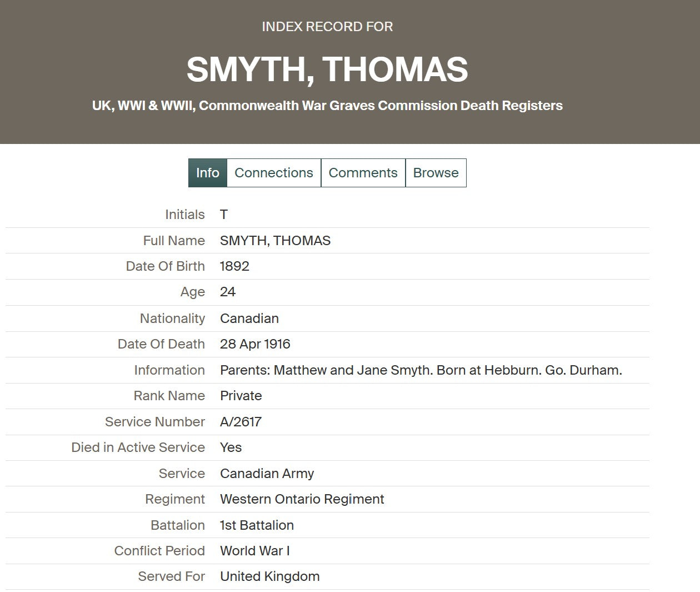The height and width of the screenshot is (592, 700).
Task: Switch to the Connections tab
Action: [x=273, y=173]
